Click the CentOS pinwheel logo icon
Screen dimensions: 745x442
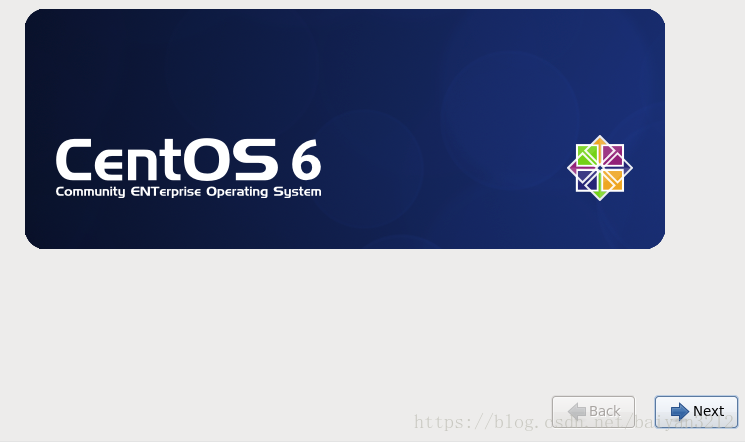pyautogui.click(x=600, y=168)
